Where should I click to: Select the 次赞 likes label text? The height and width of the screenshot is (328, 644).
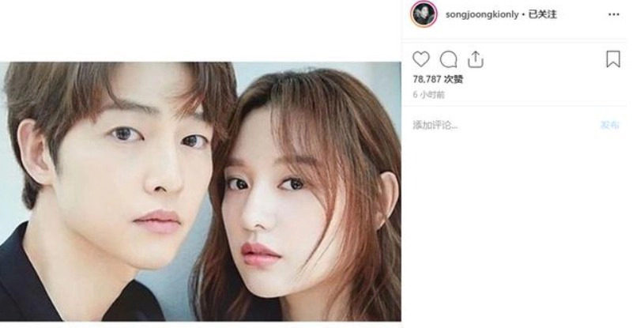point(454,79)
